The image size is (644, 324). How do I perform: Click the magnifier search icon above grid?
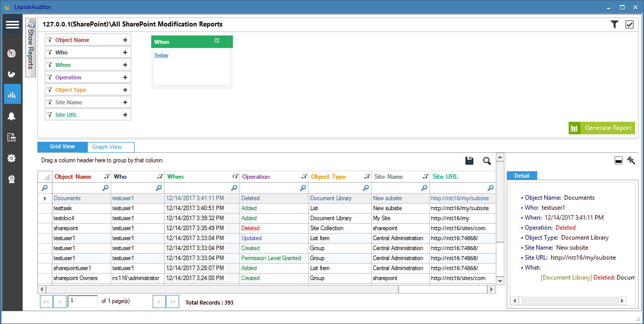pos(487,161)
